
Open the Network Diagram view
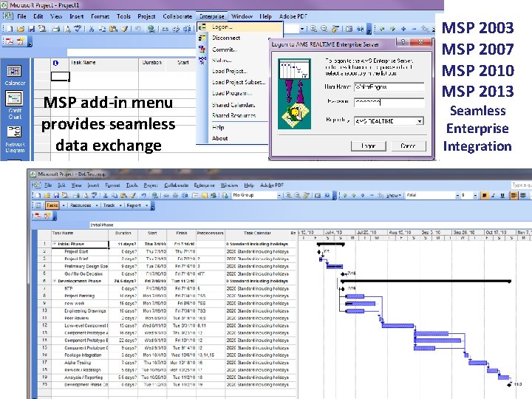(x=14, y=140)
